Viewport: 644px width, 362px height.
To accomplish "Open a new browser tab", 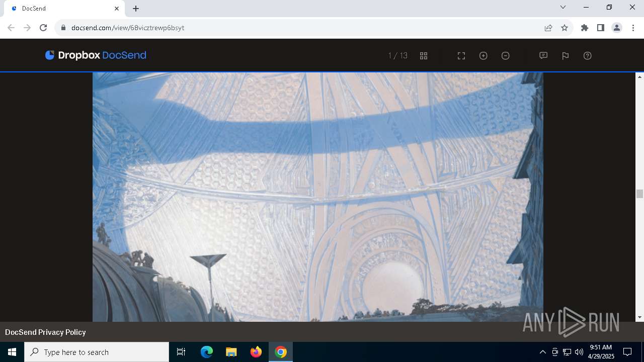I will pyautogui.click(x=136, y=9).
